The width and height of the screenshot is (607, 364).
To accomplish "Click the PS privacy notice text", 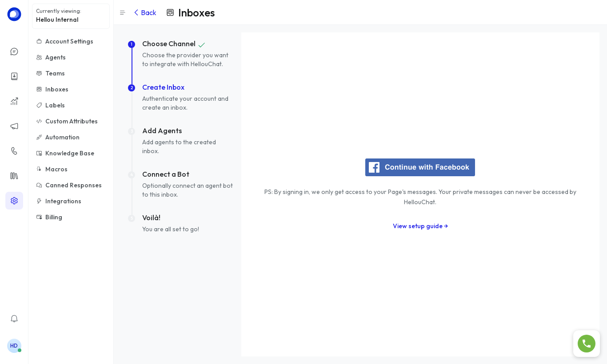I will tap(420, 197).
